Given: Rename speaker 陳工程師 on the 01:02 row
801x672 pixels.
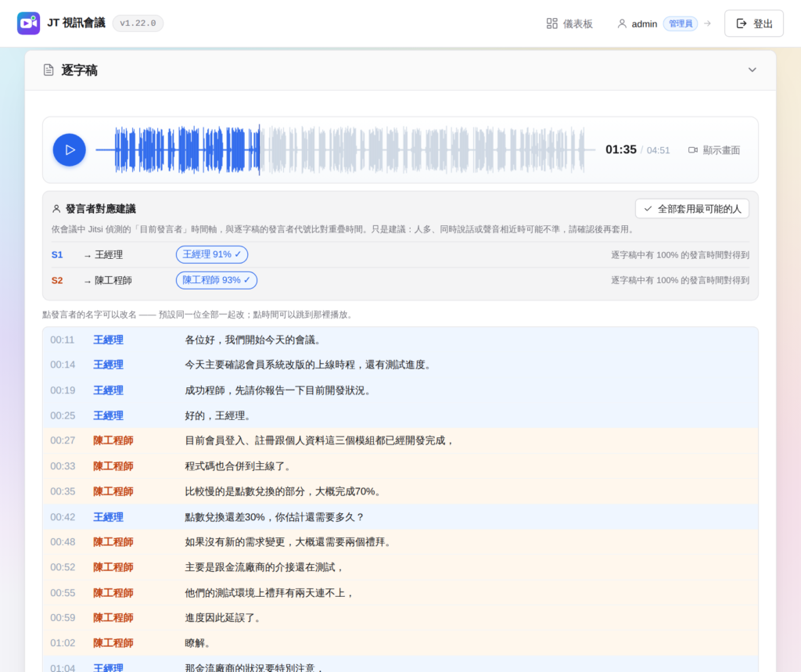Looking at the screenshot, I should [113, 643].
